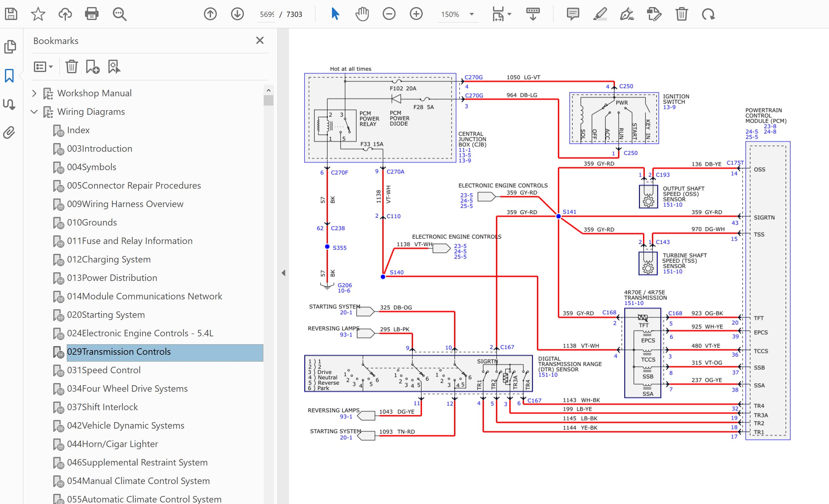Open the Attachments panel paperclip
The height and width of the screenshot is (504, 829).
(10, 133)
